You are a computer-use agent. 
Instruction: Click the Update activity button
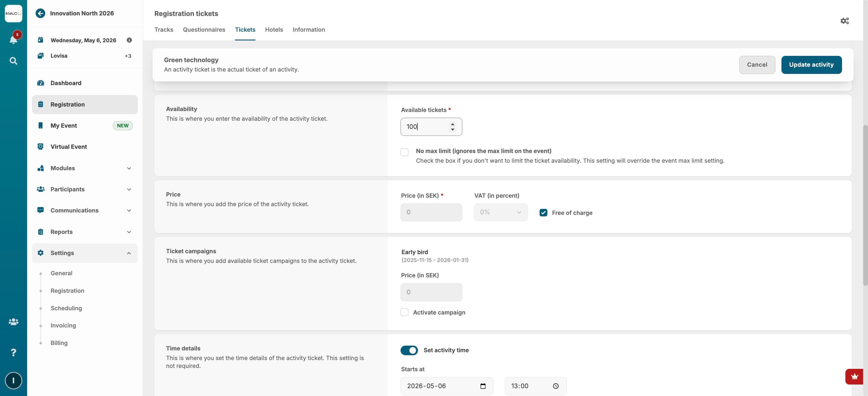[x=811, y=65]
